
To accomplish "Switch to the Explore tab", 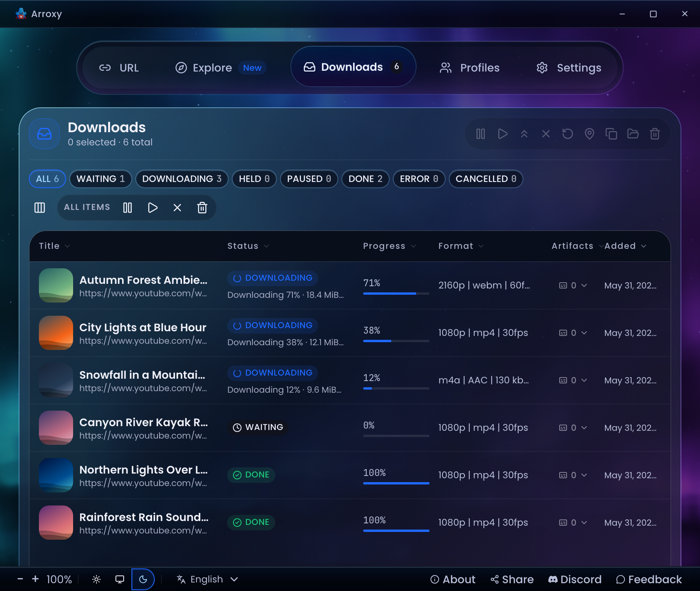I will (x=220, y=68).
